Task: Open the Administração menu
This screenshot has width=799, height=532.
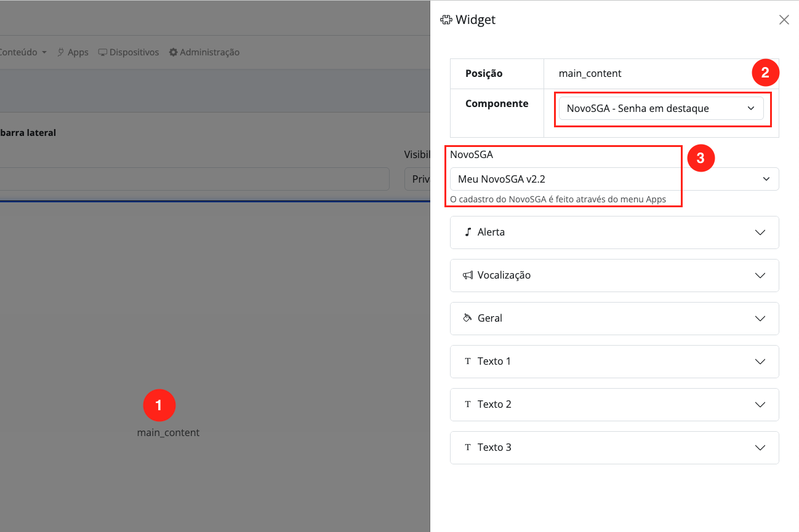Action: (204, 52)
